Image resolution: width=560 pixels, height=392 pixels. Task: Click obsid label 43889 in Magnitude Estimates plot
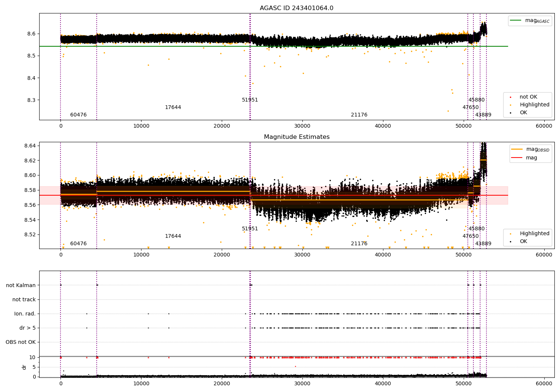(483, 244)
